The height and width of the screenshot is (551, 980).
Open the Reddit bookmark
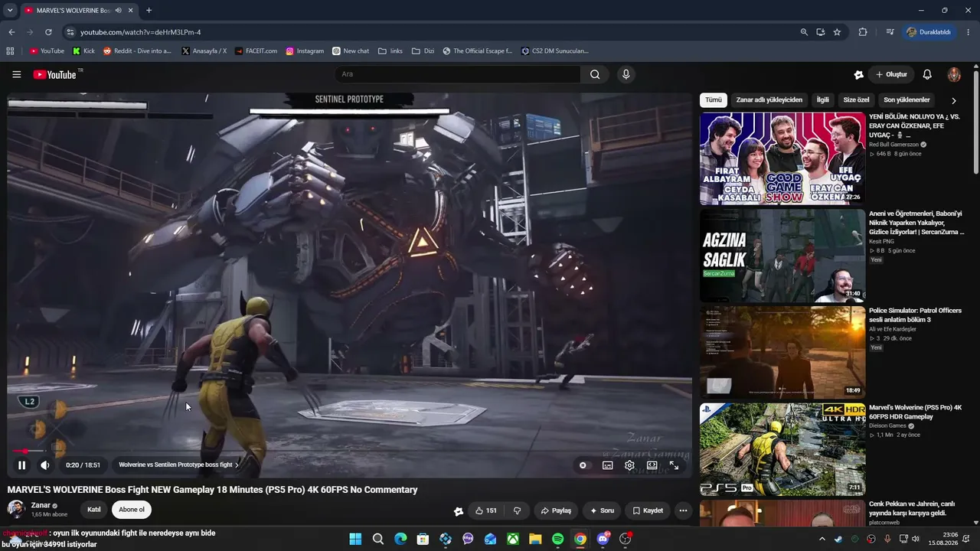pos(137,51)
